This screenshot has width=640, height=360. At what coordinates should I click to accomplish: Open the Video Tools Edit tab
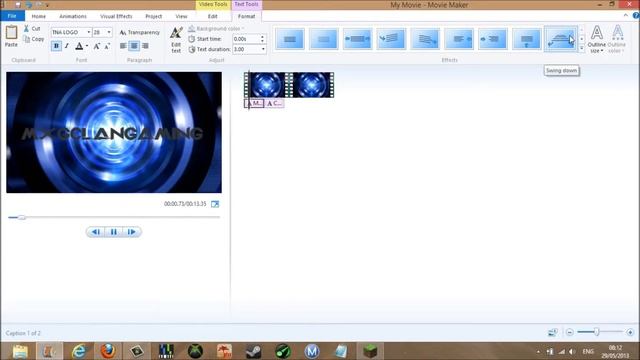[x=213, y=16]
